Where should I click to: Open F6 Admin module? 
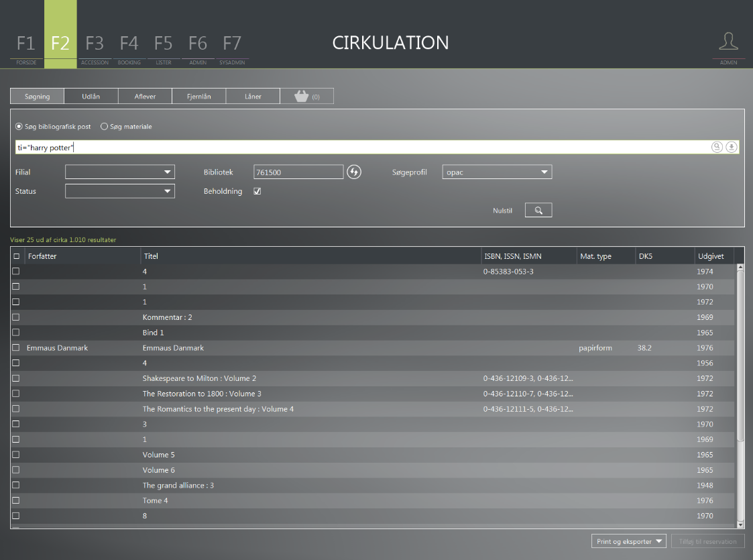(x=197, y=48)
